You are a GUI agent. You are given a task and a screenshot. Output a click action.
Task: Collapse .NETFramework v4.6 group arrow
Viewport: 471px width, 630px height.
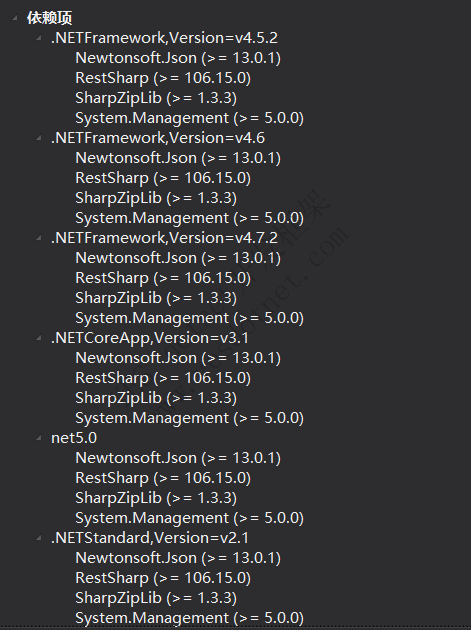point(39,138)
